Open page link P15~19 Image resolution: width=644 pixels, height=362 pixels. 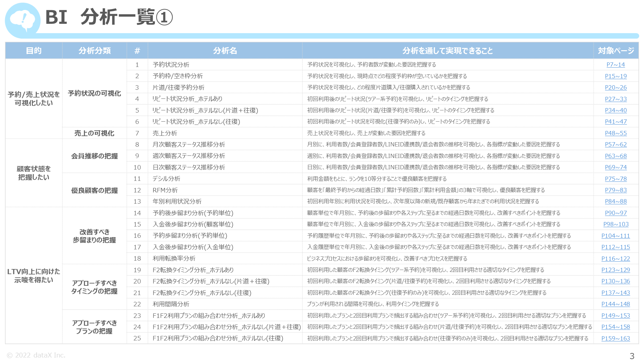(x=616, y=76)
